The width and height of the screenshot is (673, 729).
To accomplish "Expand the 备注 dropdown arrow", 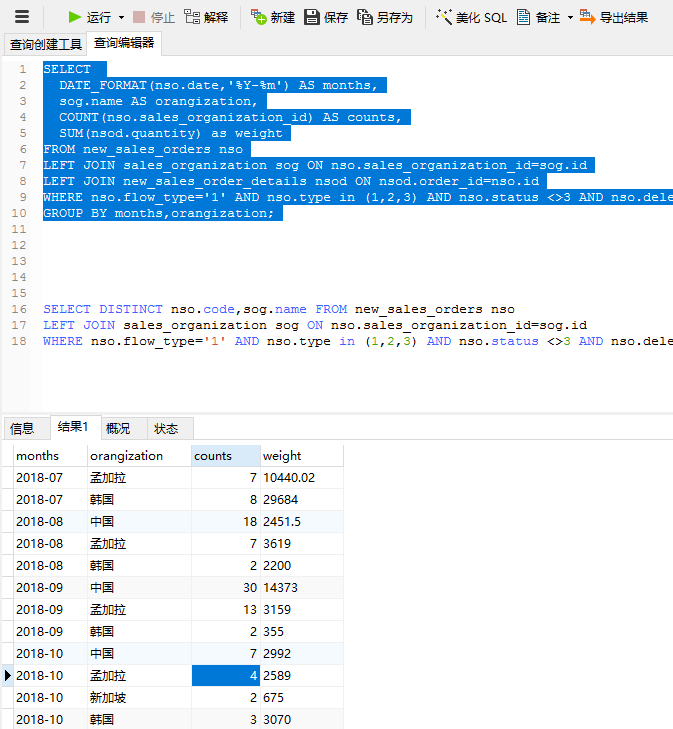I will (570, 17).
